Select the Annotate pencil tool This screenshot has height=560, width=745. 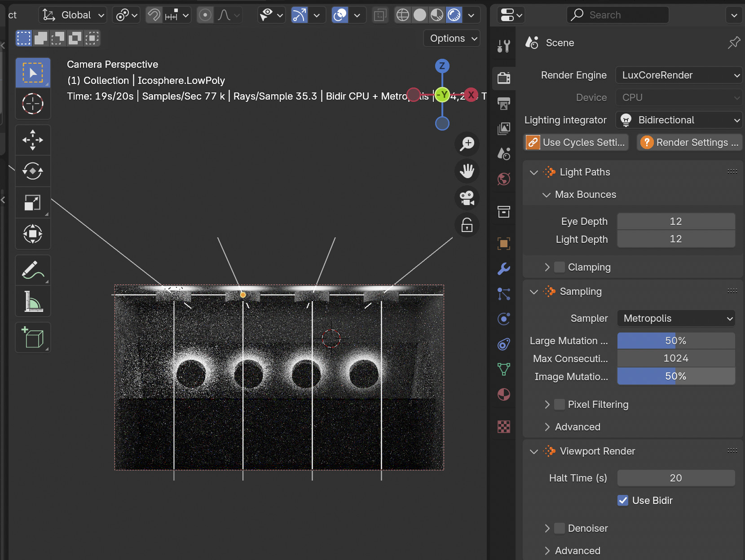tap(33, 270)
